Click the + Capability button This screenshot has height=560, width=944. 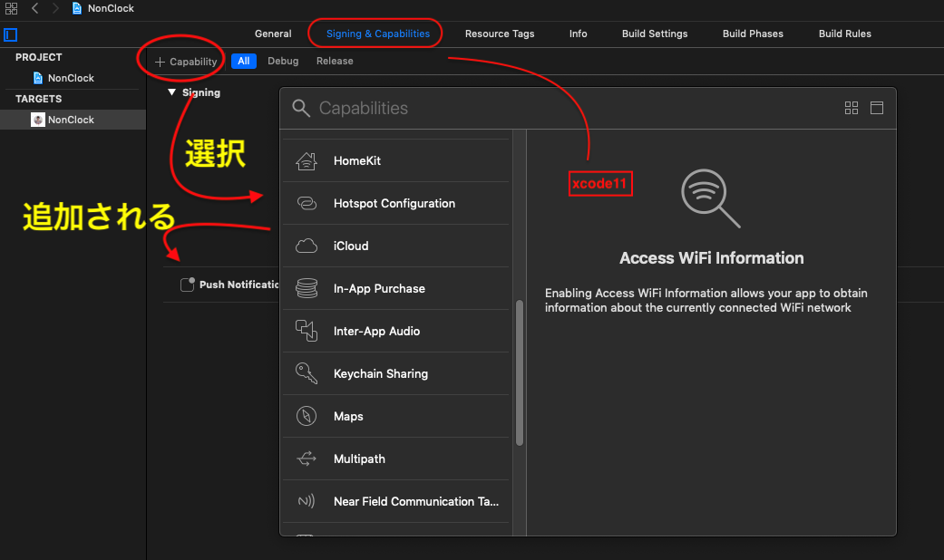[185, 62]
